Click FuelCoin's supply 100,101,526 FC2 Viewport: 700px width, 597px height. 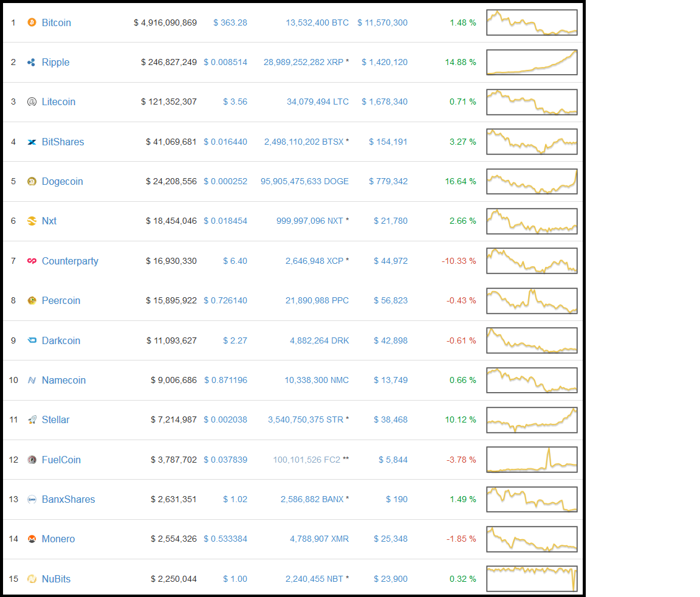tap(307, 460)
